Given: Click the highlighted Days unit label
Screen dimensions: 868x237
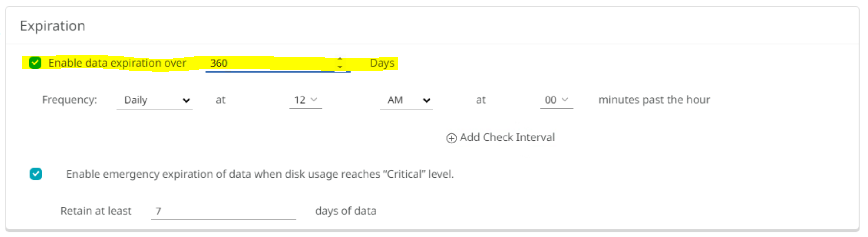Looking at the screenshot, I should point(382,63).
